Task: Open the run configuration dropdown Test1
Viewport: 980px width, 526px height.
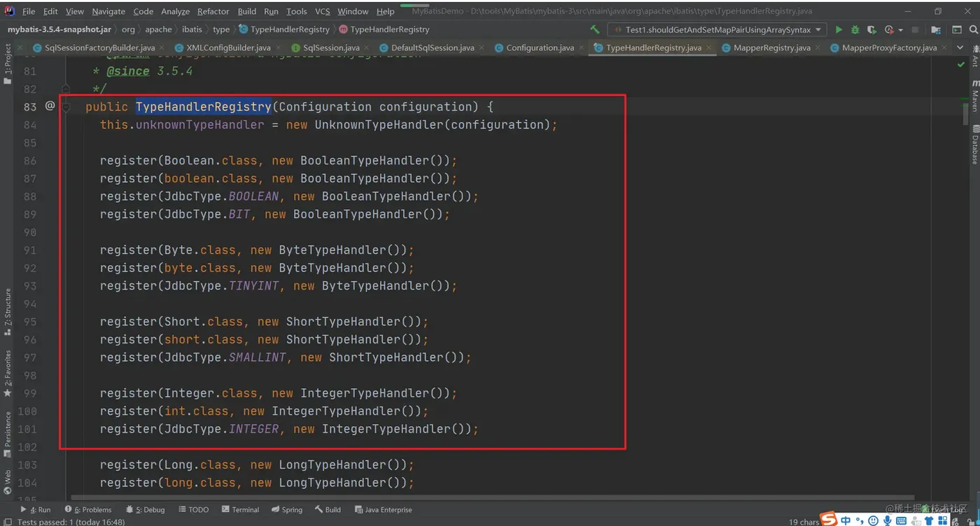Action: 717,29
